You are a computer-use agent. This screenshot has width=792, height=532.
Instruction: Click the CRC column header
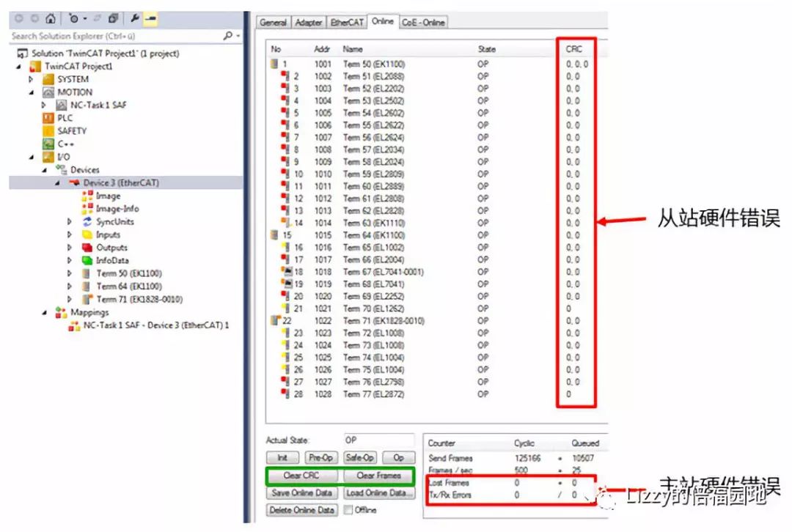573,49
